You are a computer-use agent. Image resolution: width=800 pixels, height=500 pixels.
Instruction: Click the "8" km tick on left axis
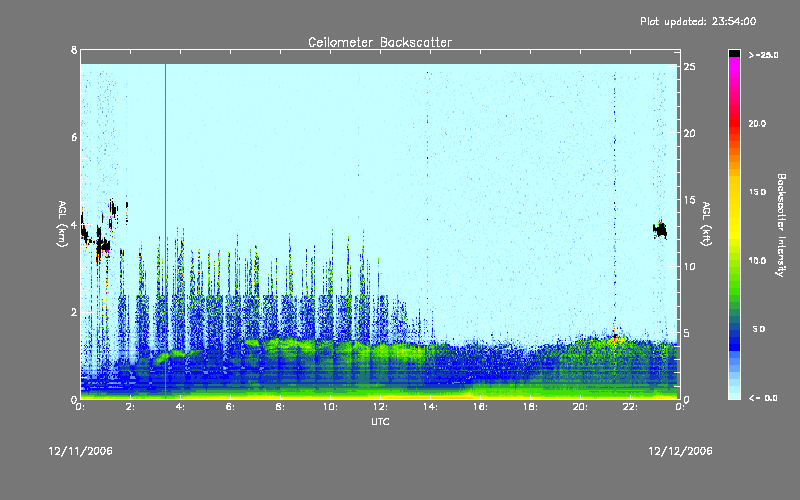click(x=74, y=50)
